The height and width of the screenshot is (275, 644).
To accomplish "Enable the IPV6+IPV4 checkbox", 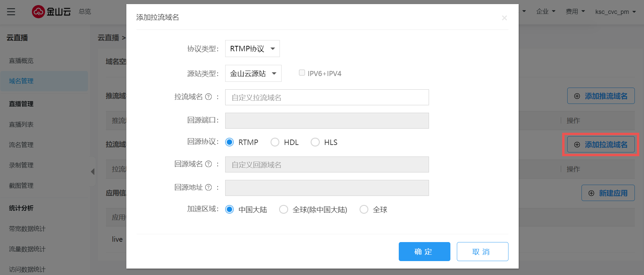I will tap(302, 73).
